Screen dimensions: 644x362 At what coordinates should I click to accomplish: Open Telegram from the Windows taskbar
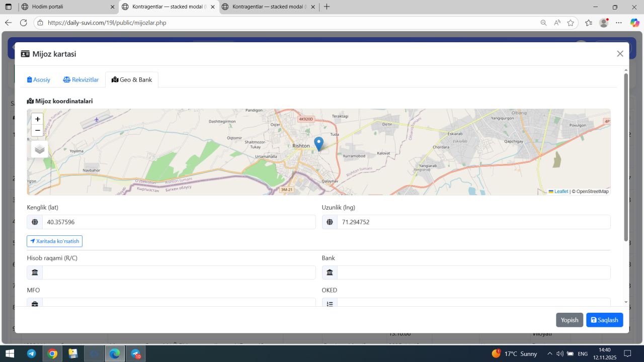pos(31,353)
